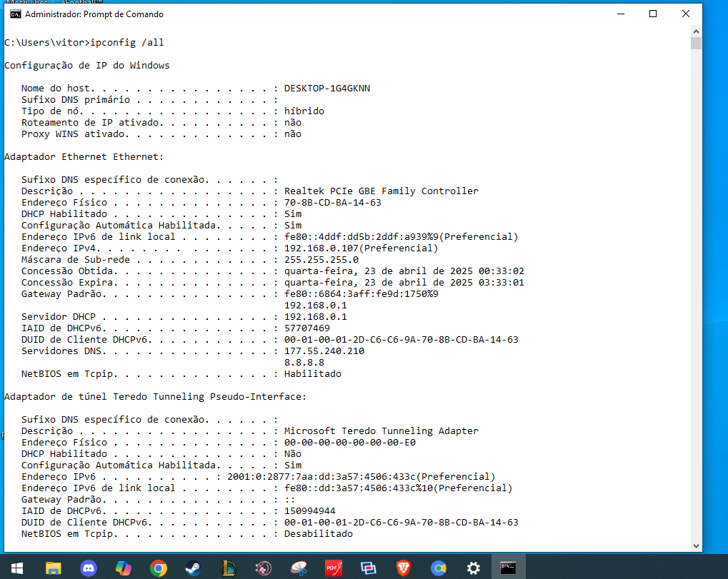The image size is (728, 579).
Task: Open Google Chrome from the taskbar
Action: [x=159, y=568]
